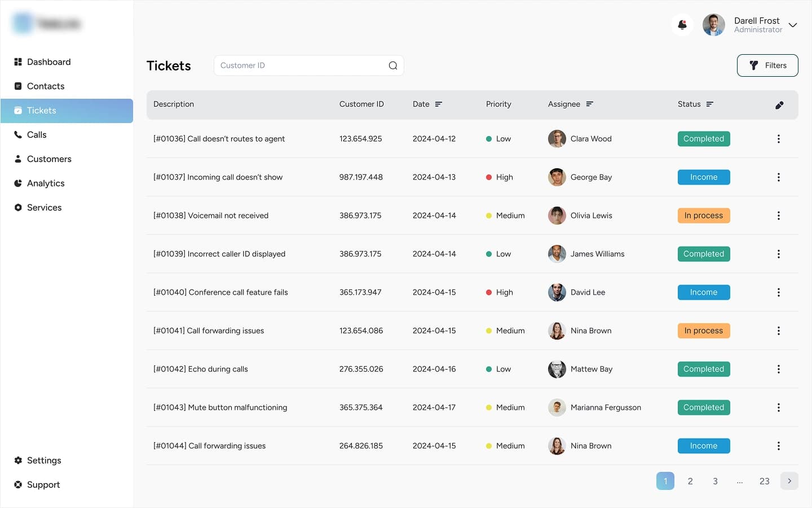Navigate to Analytics in the sidebar
The height and width of the screenshot is (508, 812).
(x=46, y=183)
